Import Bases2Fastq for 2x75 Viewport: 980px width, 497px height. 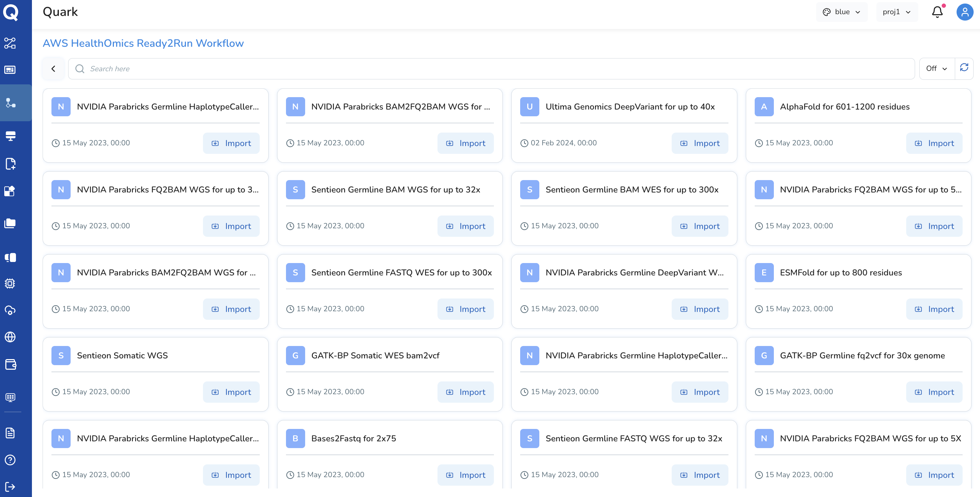(x=465, y=475)
